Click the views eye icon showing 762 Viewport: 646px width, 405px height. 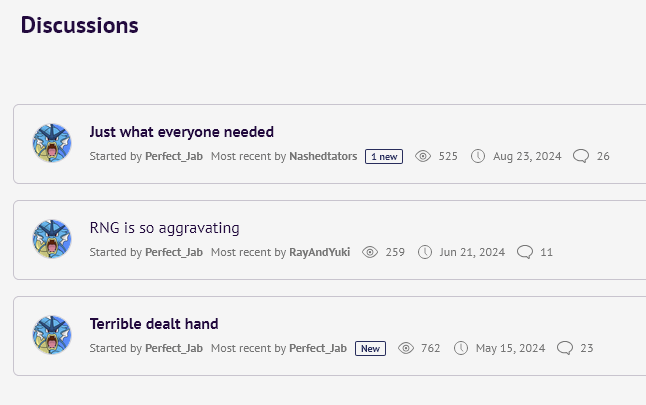(x=406, y=348)
